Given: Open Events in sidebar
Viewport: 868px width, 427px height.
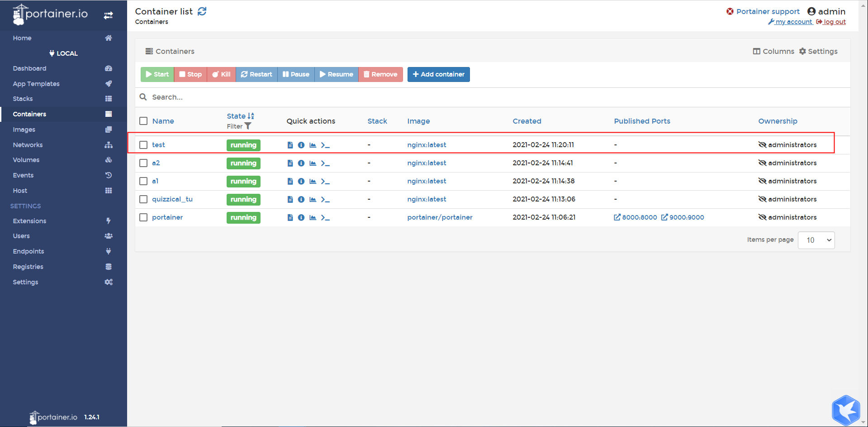Looking at the screenshot, I should [x=63, y=175].
